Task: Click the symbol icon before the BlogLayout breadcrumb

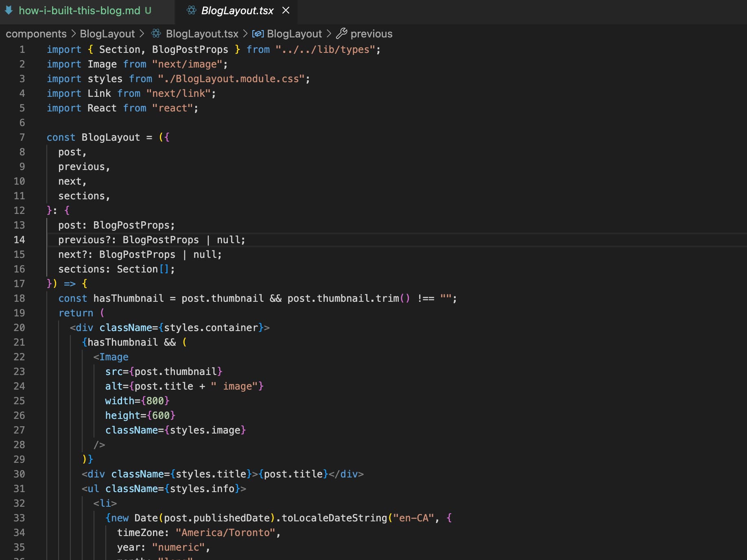Action: tap(258, 34)
